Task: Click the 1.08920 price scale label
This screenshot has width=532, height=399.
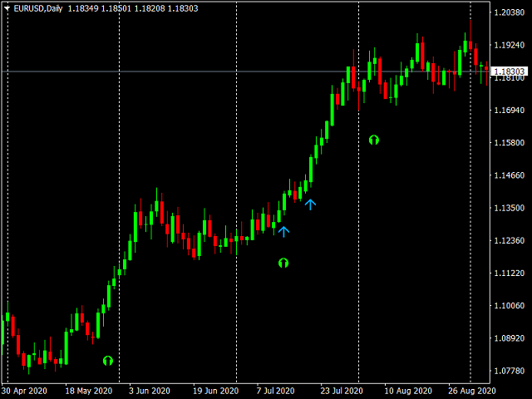Action: pyautogui.click(x=510, y=338)
